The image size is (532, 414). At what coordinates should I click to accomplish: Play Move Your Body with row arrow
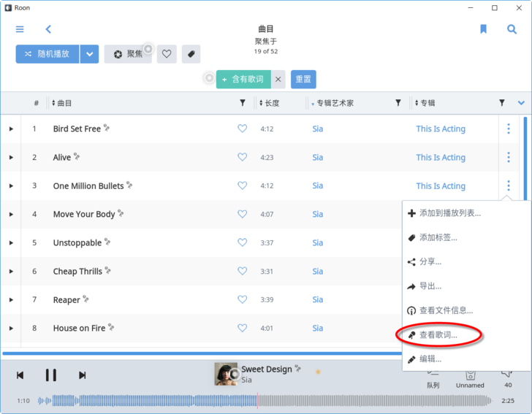click(11, 214)
